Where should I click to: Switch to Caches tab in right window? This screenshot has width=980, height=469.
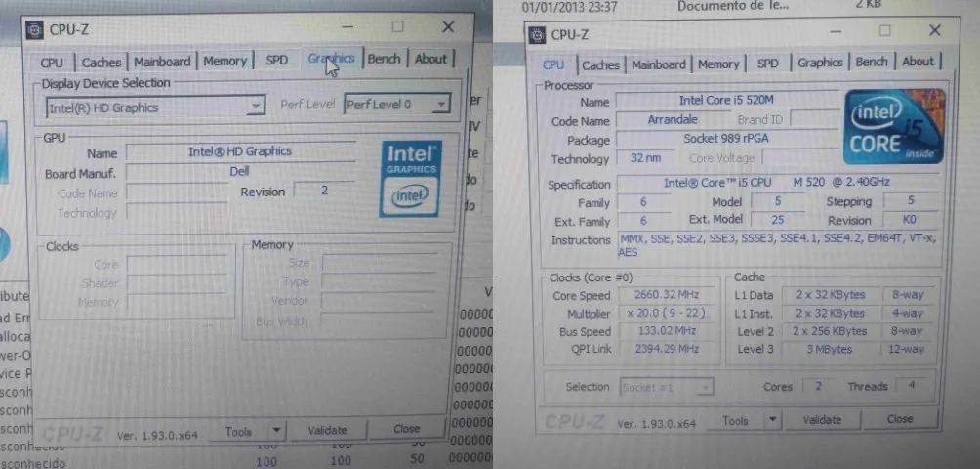coord(600,65)
